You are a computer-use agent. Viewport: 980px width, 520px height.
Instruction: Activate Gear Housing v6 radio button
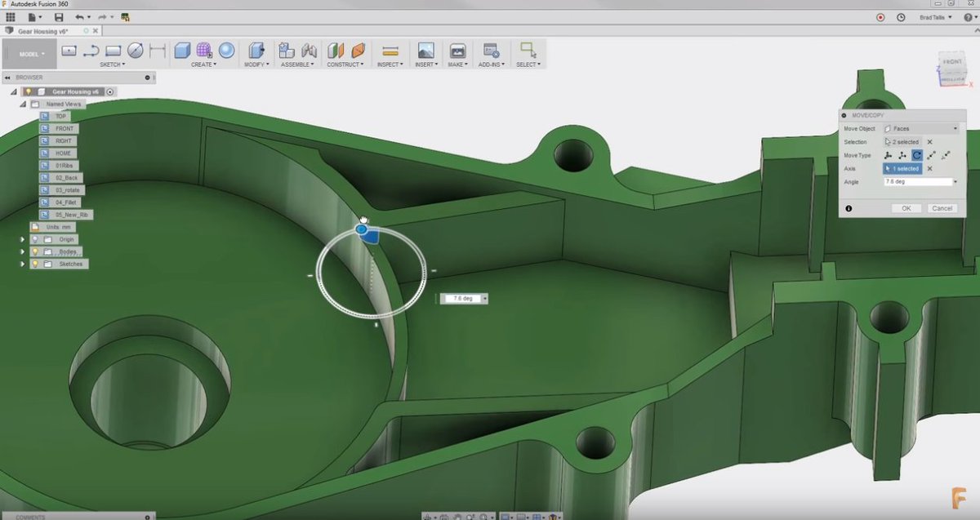coord(110,92)
